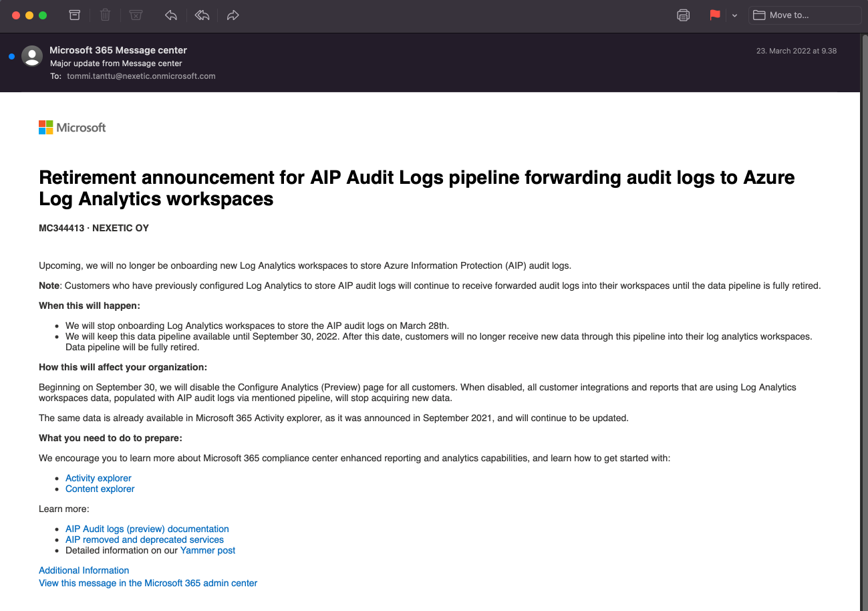Image resolution: width=868 pixels, height=611 pixels.
Task: Choose Reply All double-arrow icon
Action: (x=202, y=15)
